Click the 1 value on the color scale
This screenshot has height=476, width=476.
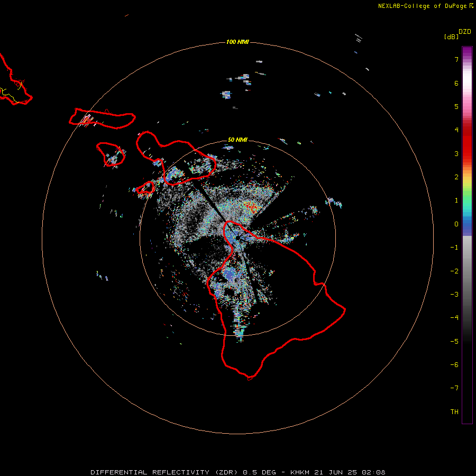pos(456,200)
